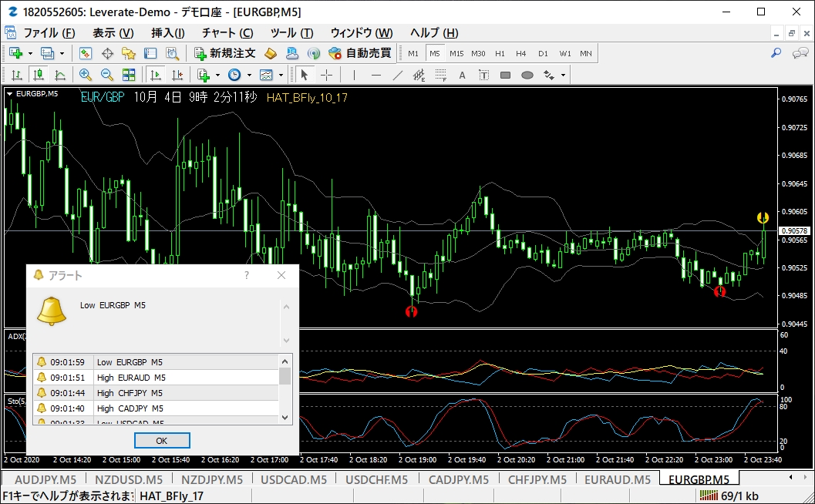Screen dimensions: 815x504
Task: Select the text label tool
Action: click(462, 76)
